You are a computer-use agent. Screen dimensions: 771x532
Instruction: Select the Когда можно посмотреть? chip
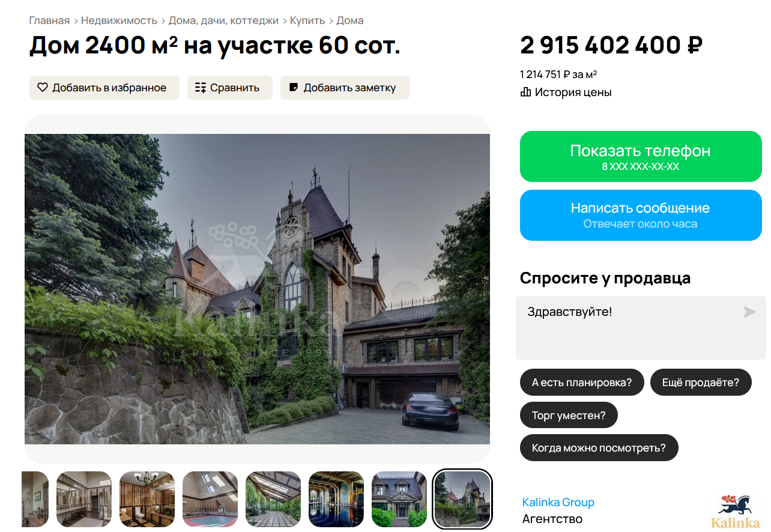(599, 448)
